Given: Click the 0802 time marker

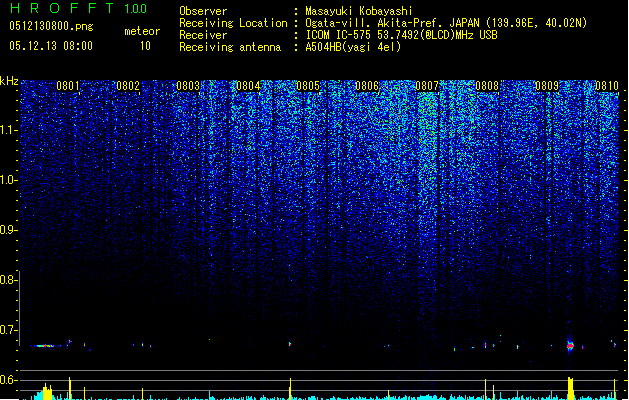Looking at the screenshot, I should pyautogui.click(x=128, y=86).
